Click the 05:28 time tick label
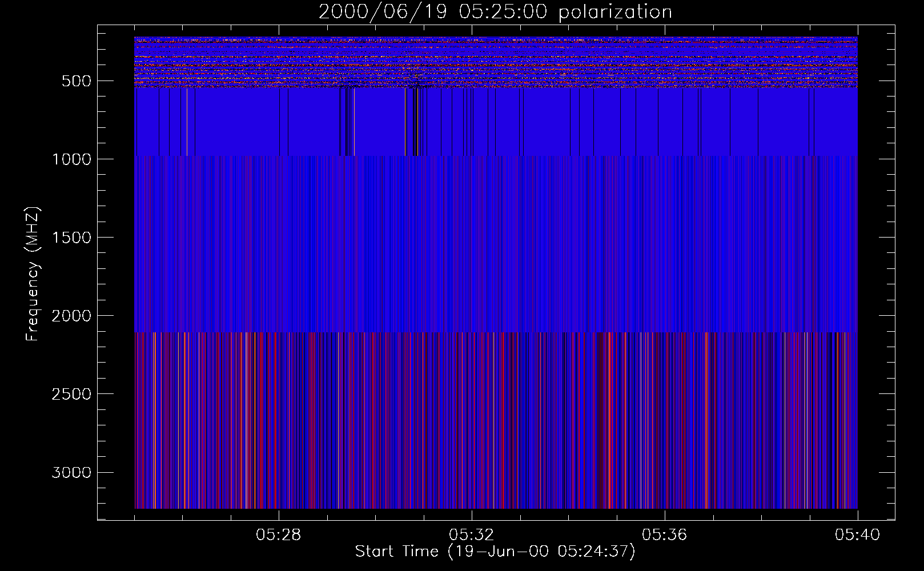Viewport: 924px width, 571px height. [279, 535]
